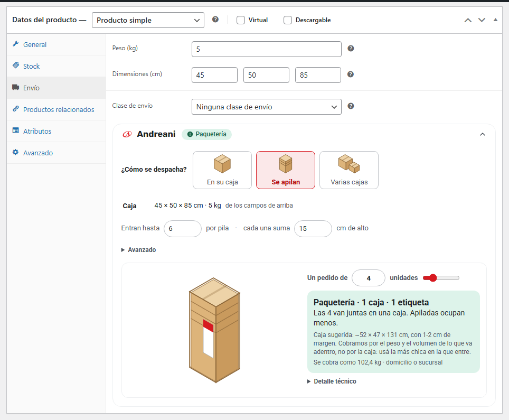509x420 pixels.
Task: Click the Paquetería green badge
Action: pos(206,134)
